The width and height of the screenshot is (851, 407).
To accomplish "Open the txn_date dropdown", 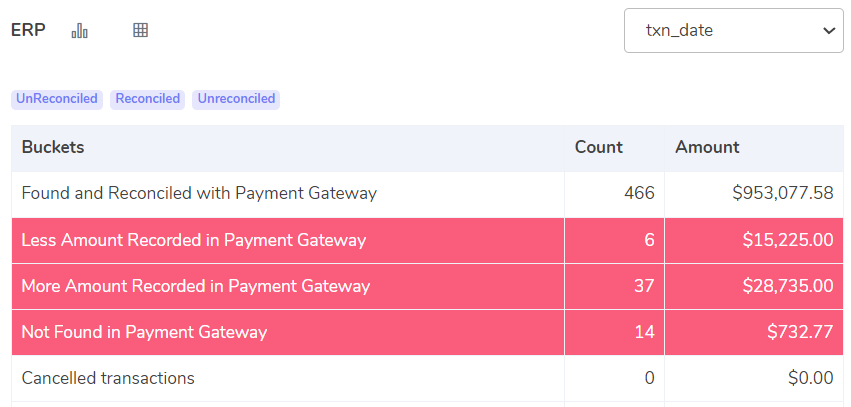I will (733, 31).
